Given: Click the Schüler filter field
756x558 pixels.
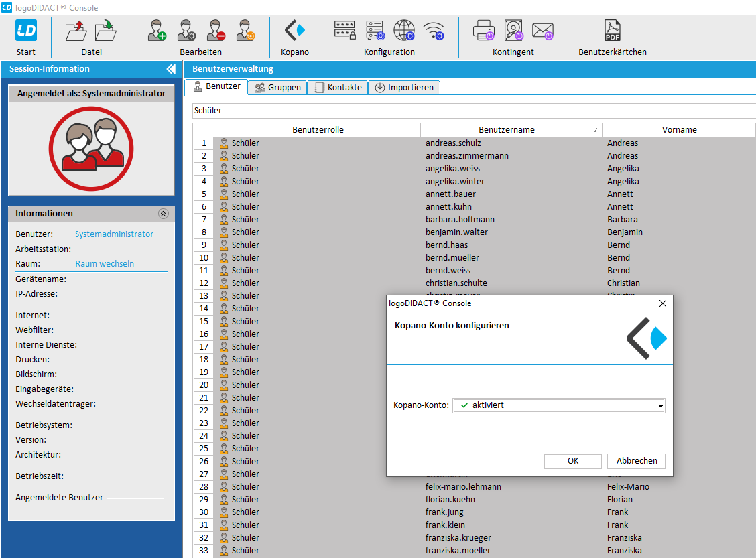Looking at the screenshot, I should [x=474, y=111].
